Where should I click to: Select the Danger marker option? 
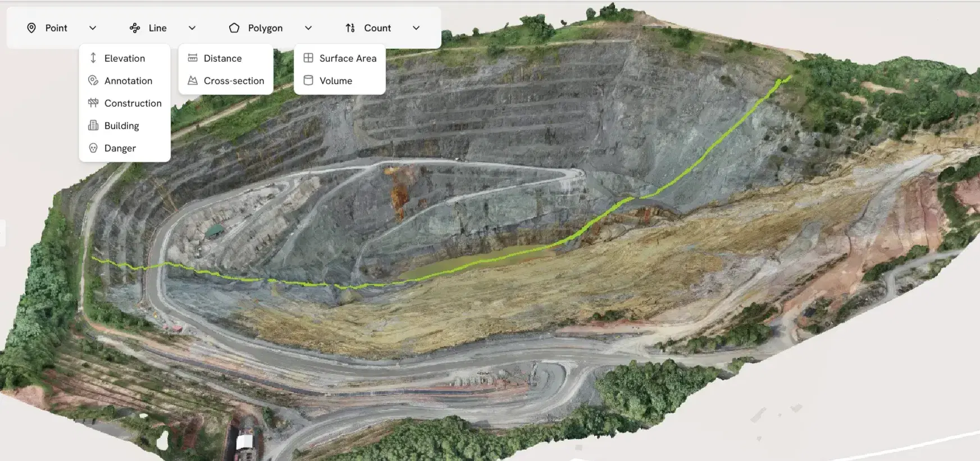(125, 148)
